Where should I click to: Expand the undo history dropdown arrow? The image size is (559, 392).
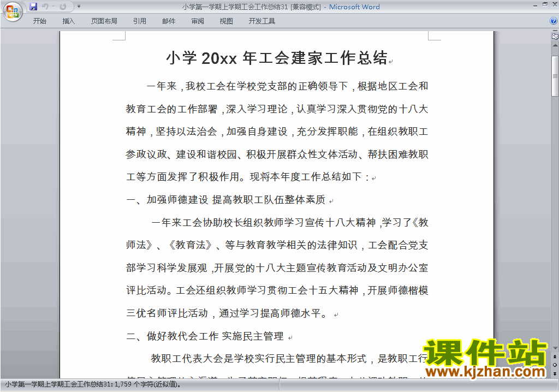click(x=53, y=7)
